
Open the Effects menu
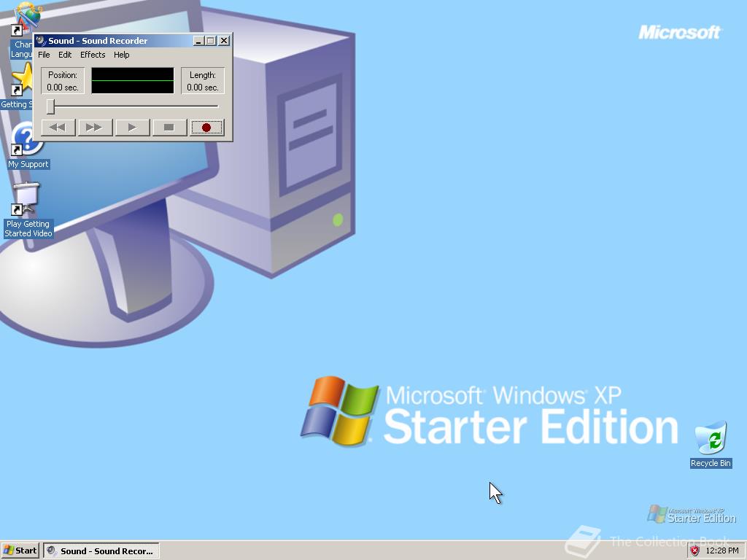(x=93, y=55)
